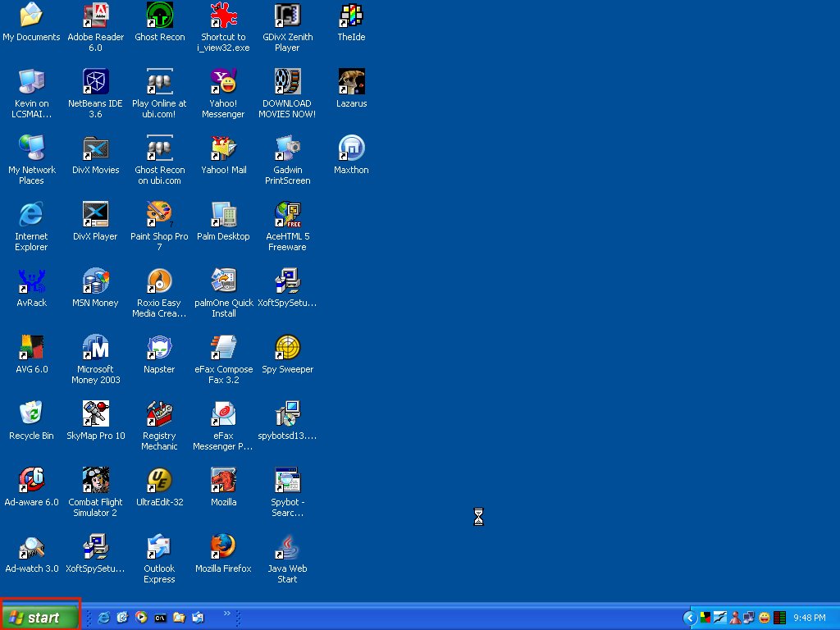840x630 pixels.
Task: Select Mozilla suite red dinosaur icon
Action: (223, 480)
